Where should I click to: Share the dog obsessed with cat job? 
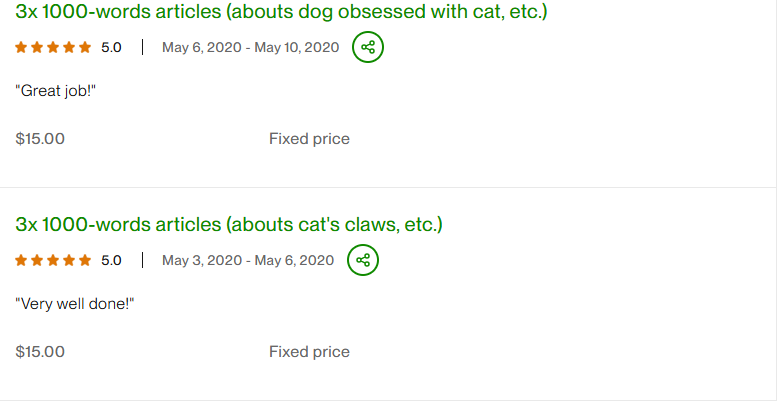[368, 47]
